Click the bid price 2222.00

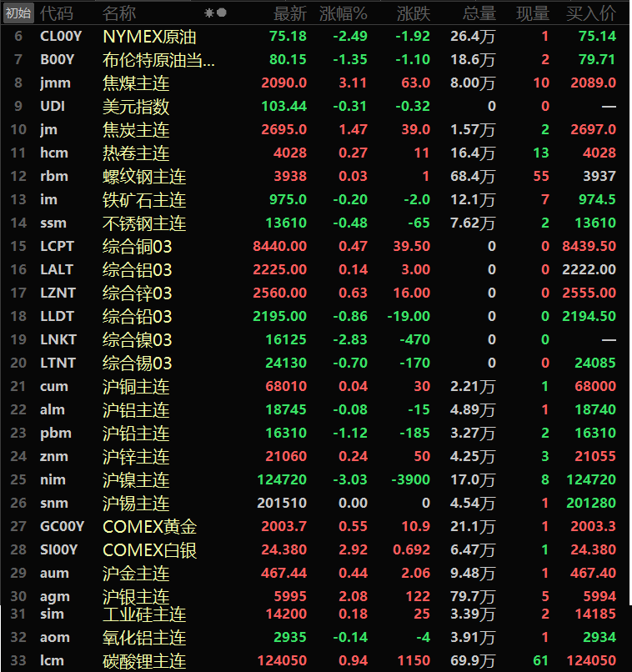[x=589, y=270]
